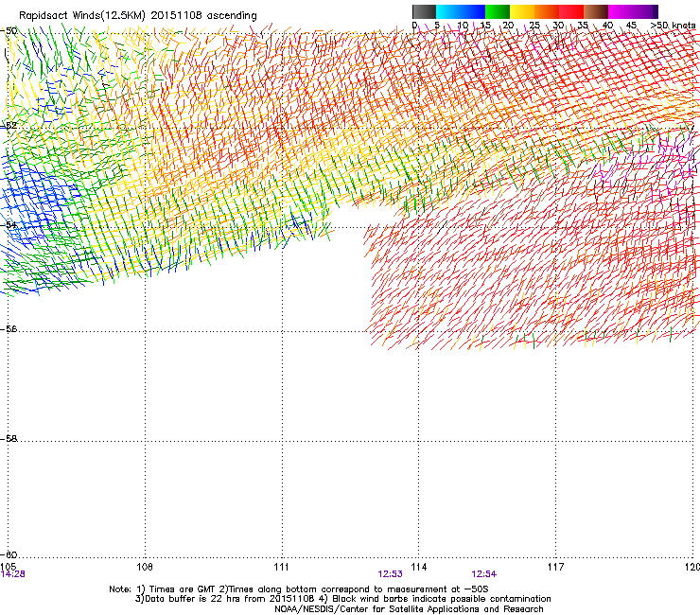
Task: Click the '45' legend scale label
Action: click(x=631, y=26)
